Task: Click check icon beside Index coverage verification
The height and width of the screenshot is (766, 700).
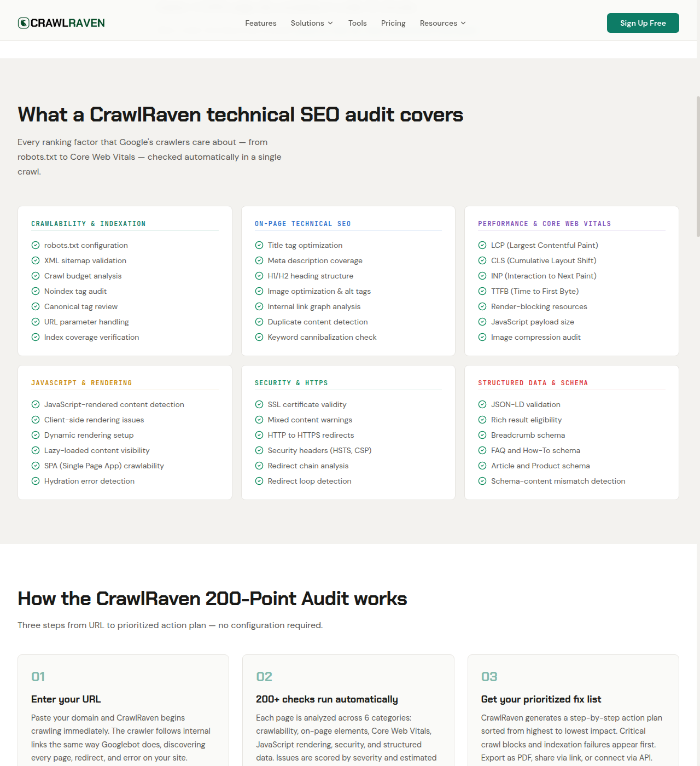Action: [x=36, y=337]
